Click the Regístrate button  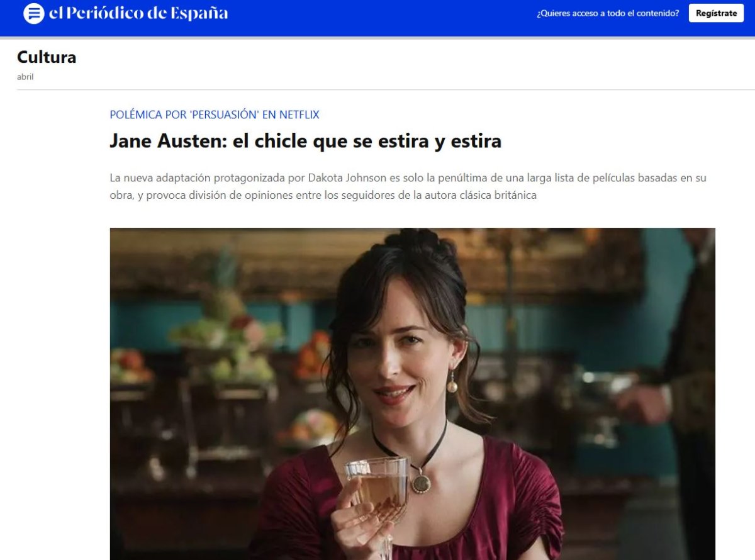[x=716, y=13]
